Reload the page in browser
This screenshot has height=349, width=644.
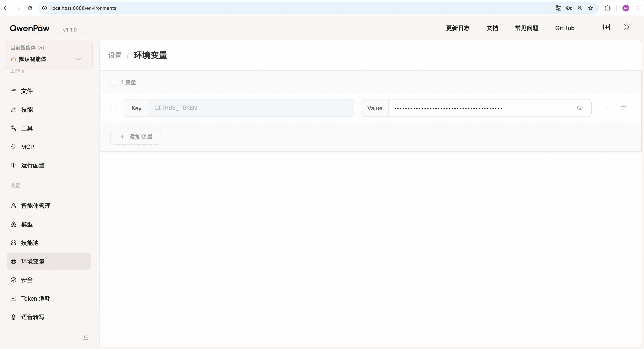coord(30,8)
